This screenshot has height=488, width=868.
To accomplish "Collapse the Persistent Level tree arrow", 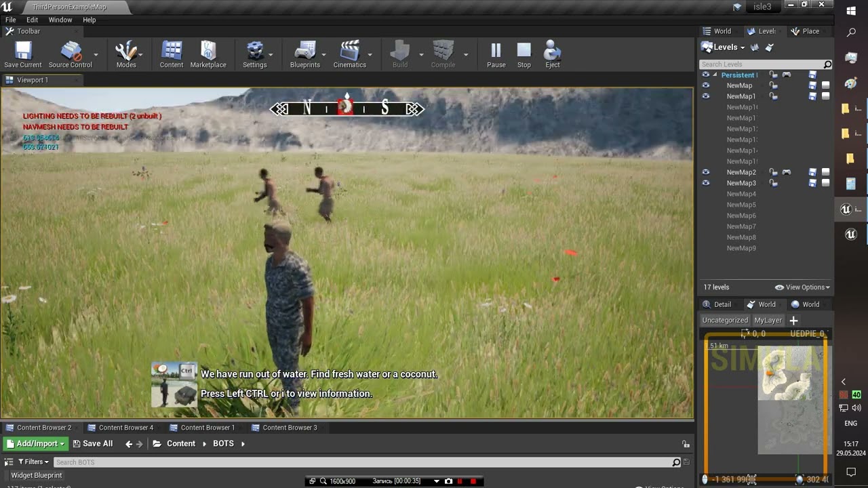I will [715, 75].
